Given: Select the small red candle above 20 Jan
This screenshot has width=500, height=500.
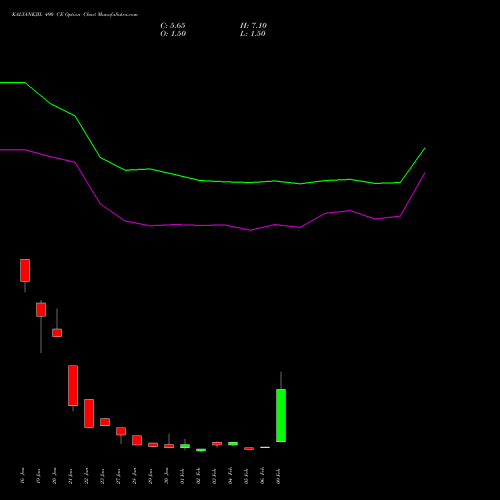Looking at the screenshot, I should (57, 333).
